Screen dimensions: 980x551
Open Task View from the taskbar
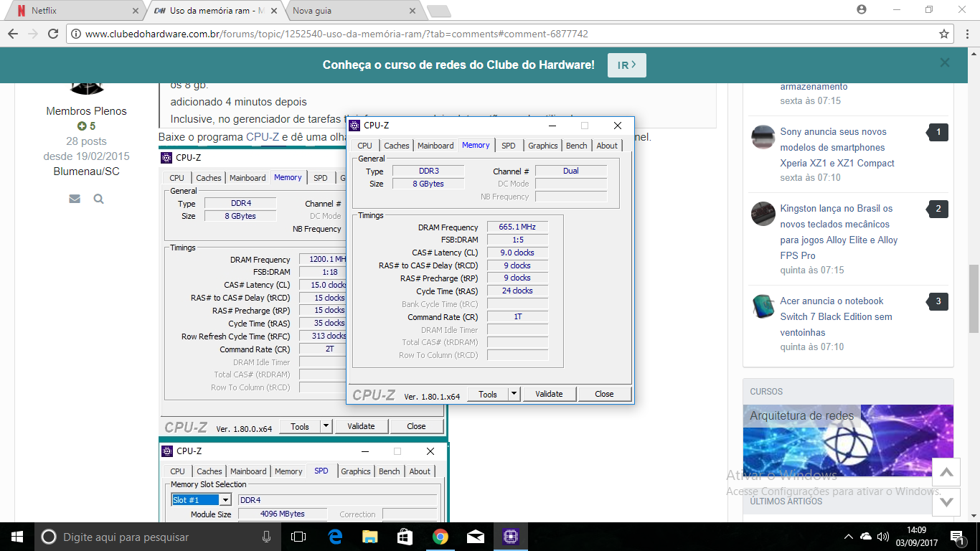tap(298, 537)
